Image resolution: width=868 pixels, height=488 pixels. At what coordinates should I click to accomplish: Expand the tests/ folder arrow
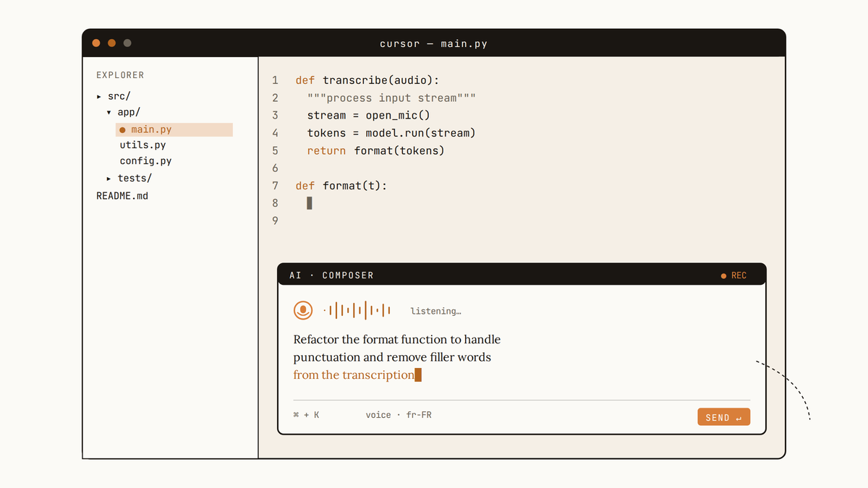tap(109, 179)
